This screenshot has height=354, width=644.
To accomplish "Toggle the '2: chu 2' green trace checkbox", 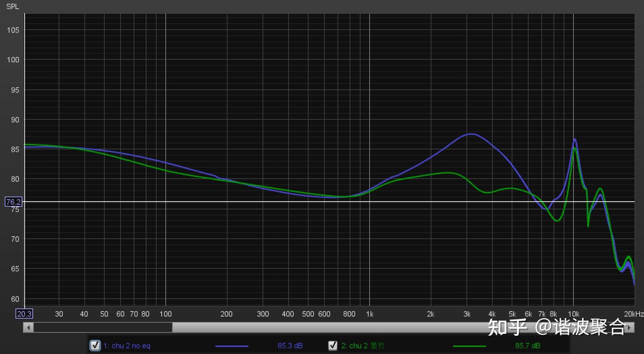I will pos(333,346).
